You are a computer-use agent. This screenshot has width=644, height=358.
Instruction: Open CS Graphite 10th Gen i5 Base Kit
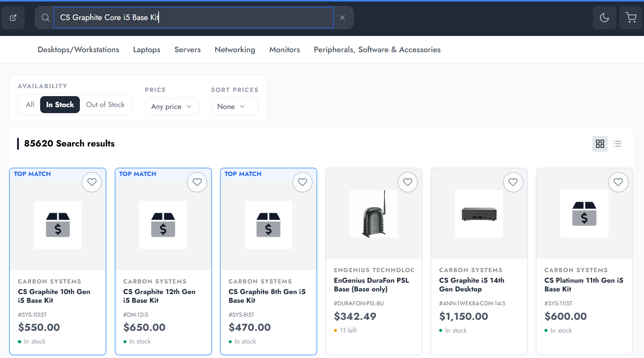click(x=54, y=296)
